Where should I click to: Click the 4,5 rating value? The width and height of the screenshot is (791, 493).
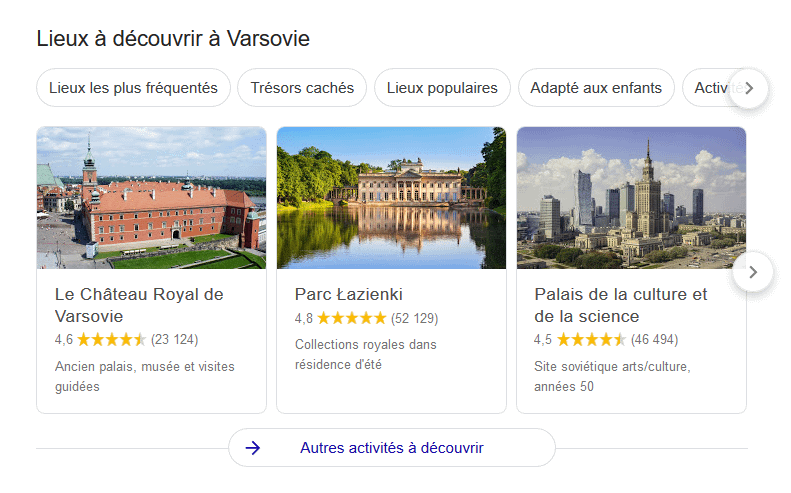[543, 340]
